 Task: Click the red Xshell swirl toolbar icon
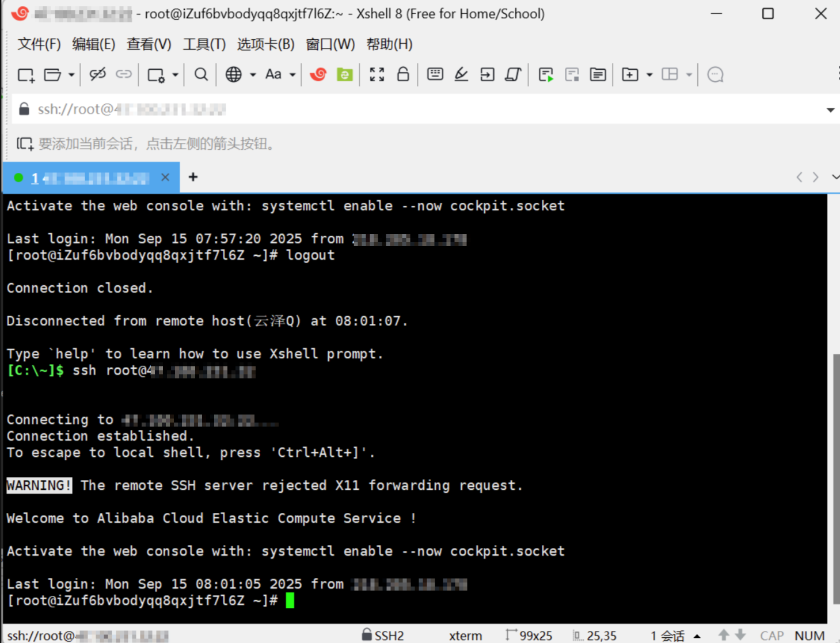[318, 74]
